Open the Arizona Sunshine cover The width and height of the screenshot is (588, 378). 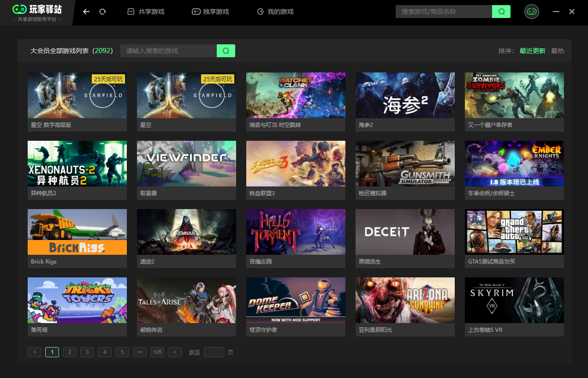pyautogui.click(x=405, y=300)
